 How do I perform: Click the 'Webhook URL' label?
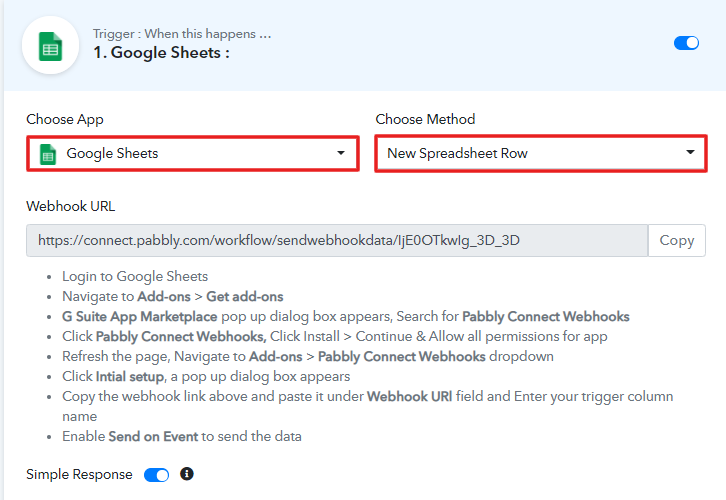70,206
